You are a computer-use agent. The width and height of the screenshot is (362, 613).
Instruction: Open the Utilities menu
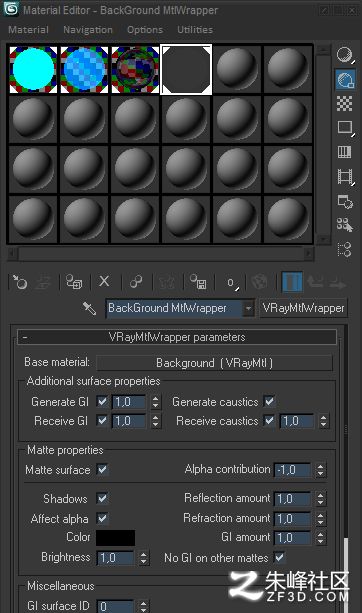point(195,30)
